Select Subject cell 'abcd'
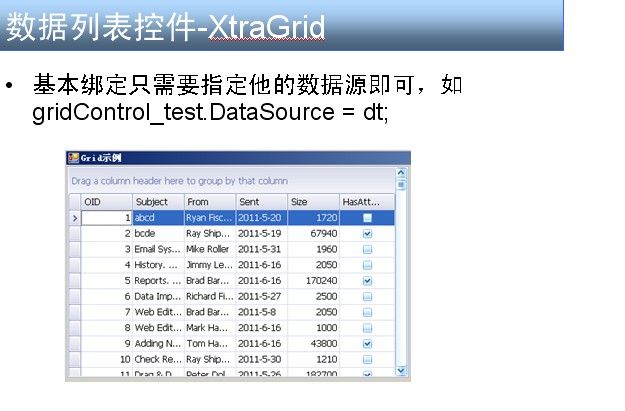 [158, 218]
